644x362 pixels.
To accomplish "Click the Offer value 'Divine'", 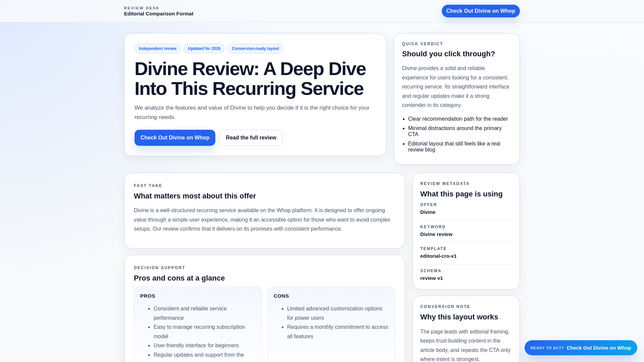I will click(x=428, y=212).
